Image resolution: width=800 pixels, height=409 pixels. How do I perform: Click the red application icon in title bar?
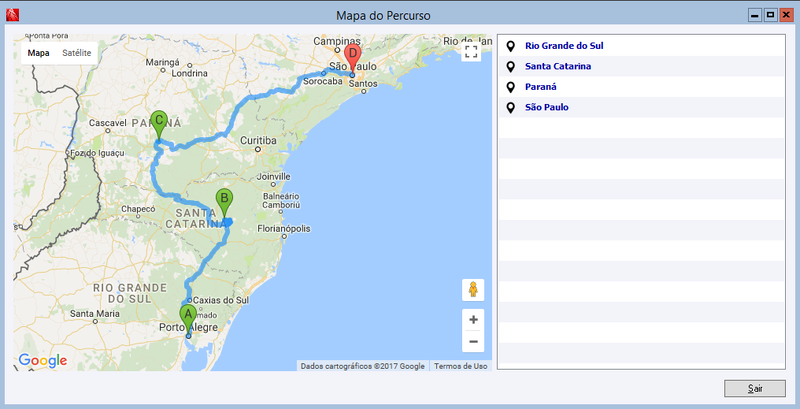coord(12,15)
